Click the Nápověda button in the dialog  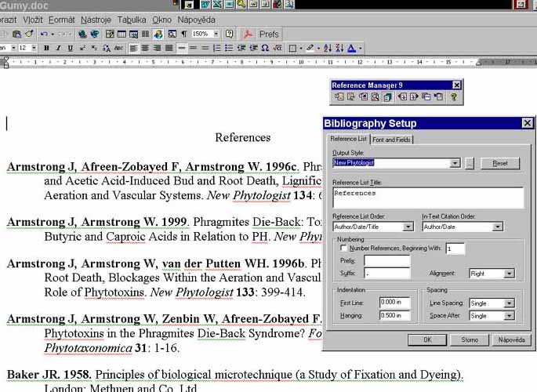pyautogui.click(x=511, y=340)
